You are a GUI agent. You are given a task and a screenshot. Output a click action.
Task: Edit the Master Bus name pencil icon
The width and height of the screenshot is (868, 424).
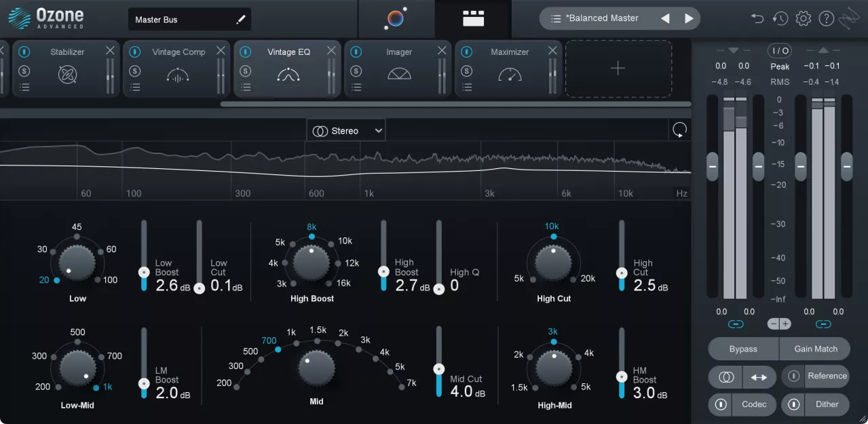click(x=240, y=20)
